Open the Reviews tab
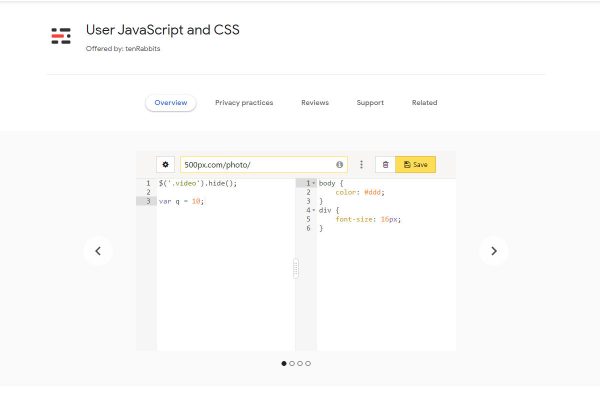This screenshot has height=400, width=600. click(315, 103)
